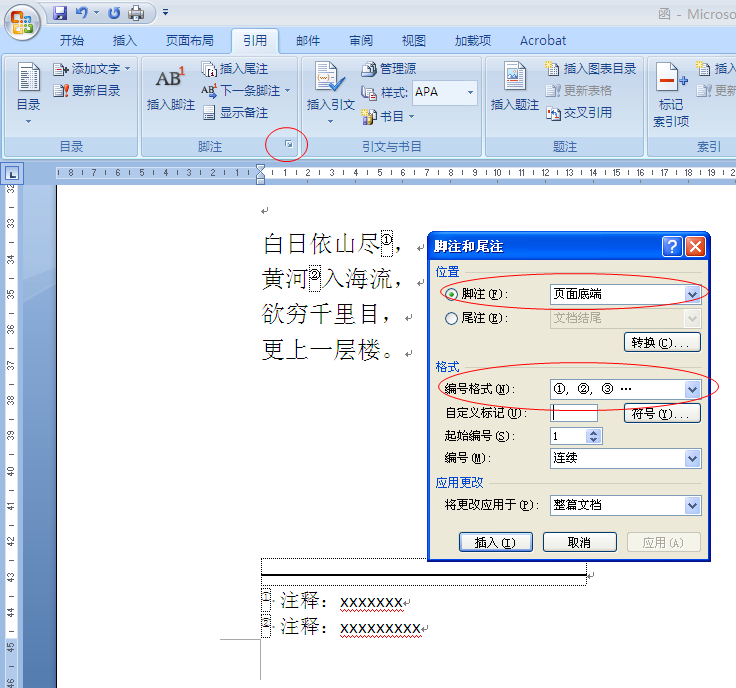Open the Acrobat tab
Viewport: 736px width, 688px height.
coord(543,41)
